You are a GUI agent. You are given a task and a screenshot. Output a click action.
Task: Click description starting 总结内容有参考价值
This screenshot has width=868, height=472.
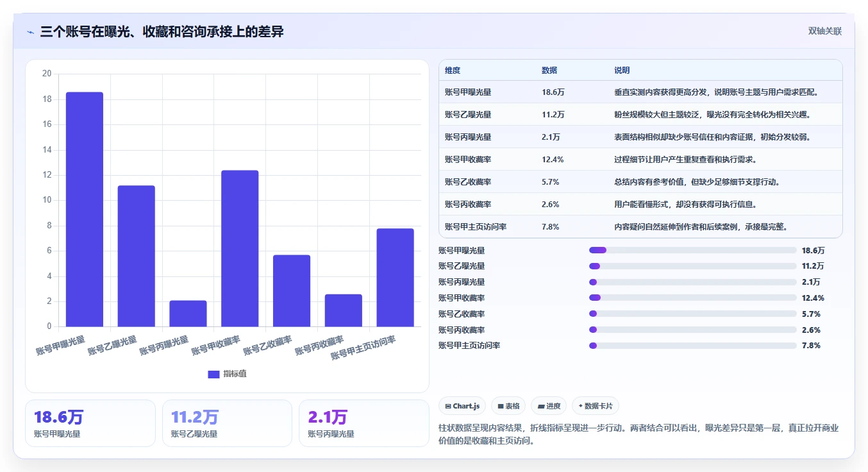(698, 182)
